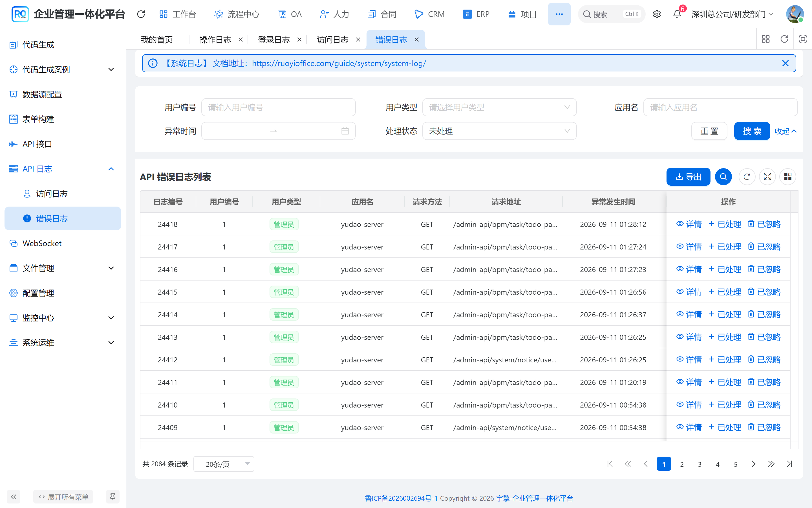Collapse sidebar with double-arrow icon
The image size is (812, 508).
[x=14, y=497]
